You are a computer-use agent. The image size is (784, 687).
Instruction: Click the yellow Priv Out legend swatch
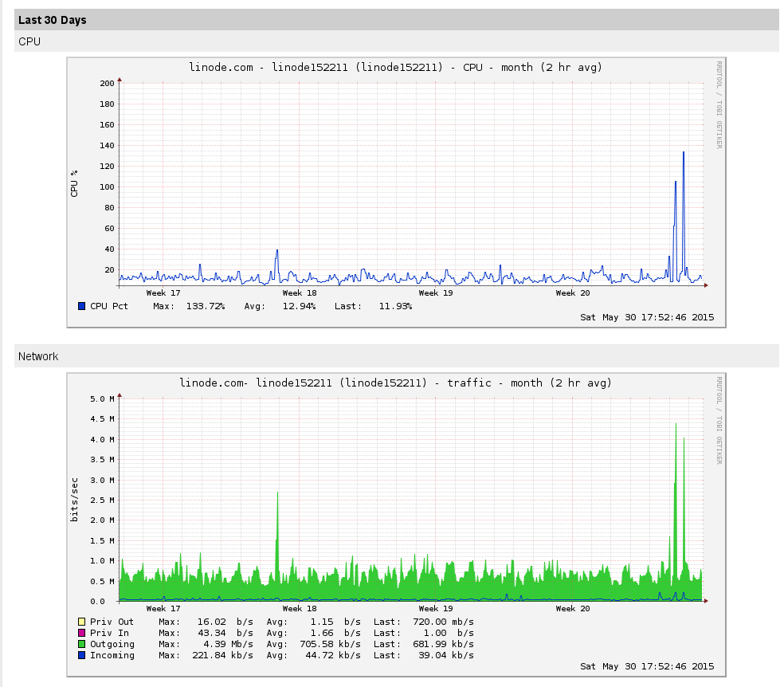point(81,622)
